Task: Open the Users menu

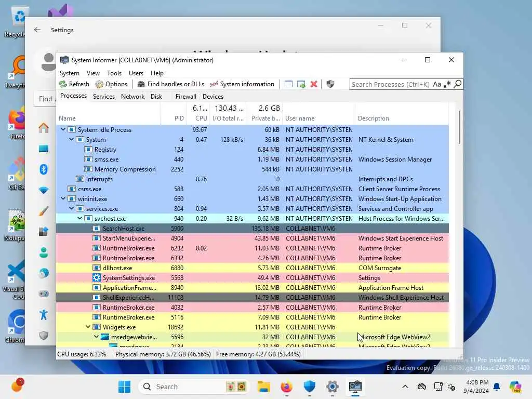Action: [136, 73]
